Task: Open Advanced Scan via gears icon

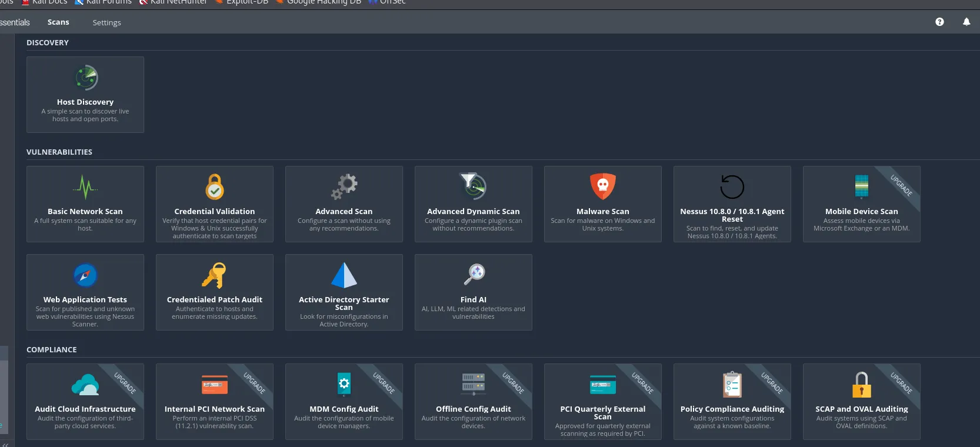Action: [x=344, y=186]
